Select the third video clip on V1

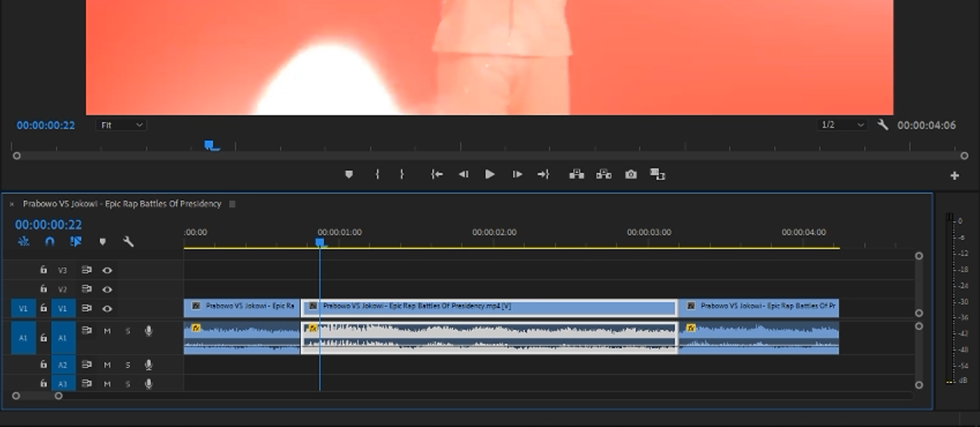[x=759, y=308]
